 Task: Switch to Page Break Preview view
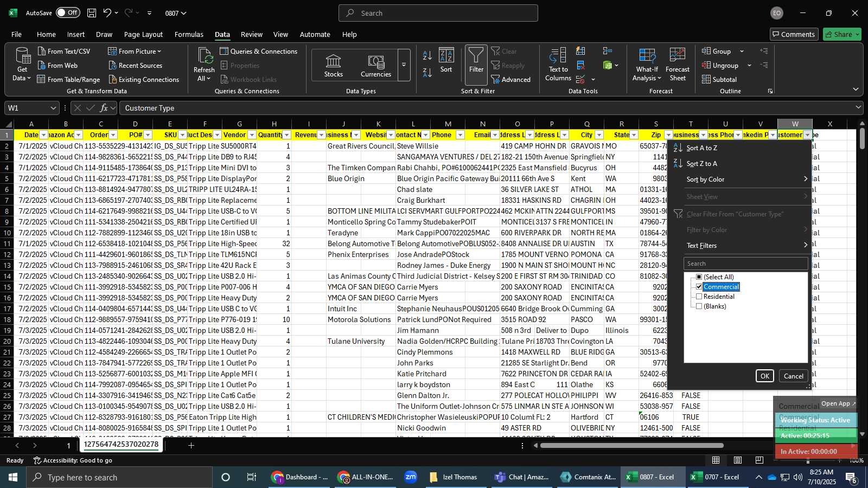point(759,460)
